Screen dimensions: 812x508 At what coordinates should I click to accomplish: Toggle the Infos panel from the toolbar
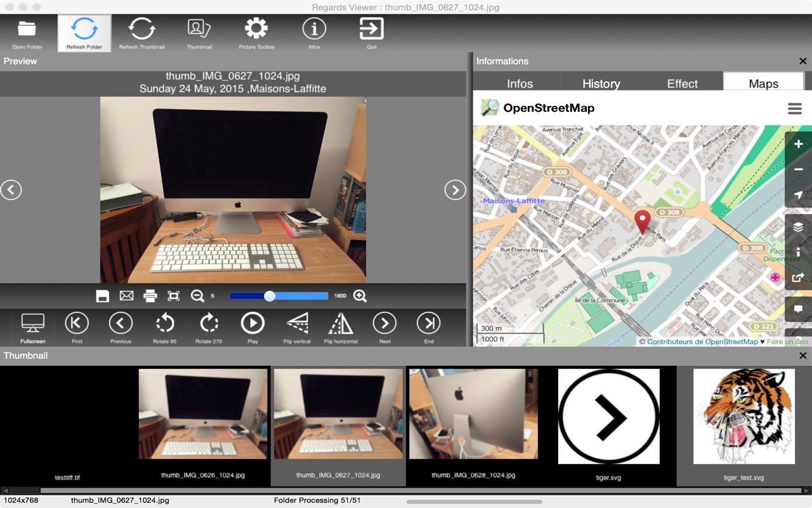coord(314,29)
